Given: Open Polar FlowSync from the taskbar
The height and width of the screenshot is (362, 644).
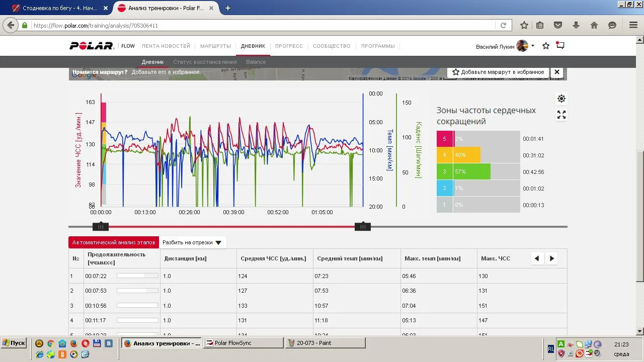Looking at the screenshot, I should (243, 343).
